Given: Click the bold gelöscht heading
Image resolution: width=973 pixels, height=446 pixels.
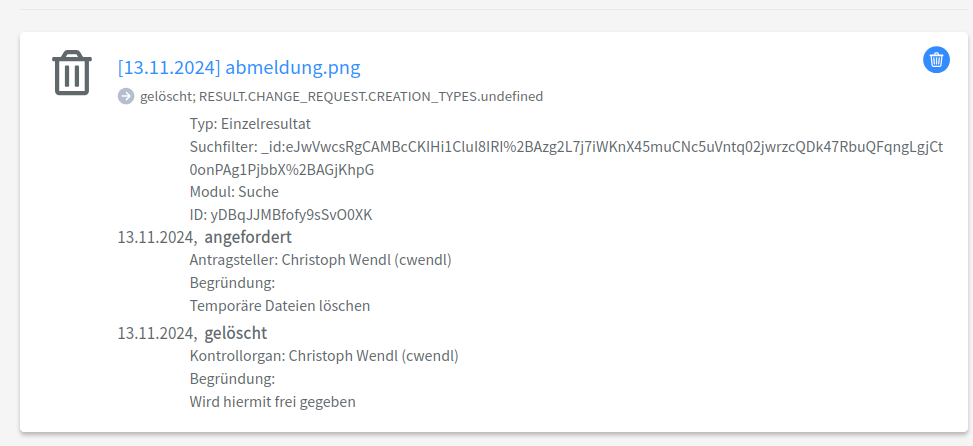Looking at the screenshot, I should tap(236, 333).
